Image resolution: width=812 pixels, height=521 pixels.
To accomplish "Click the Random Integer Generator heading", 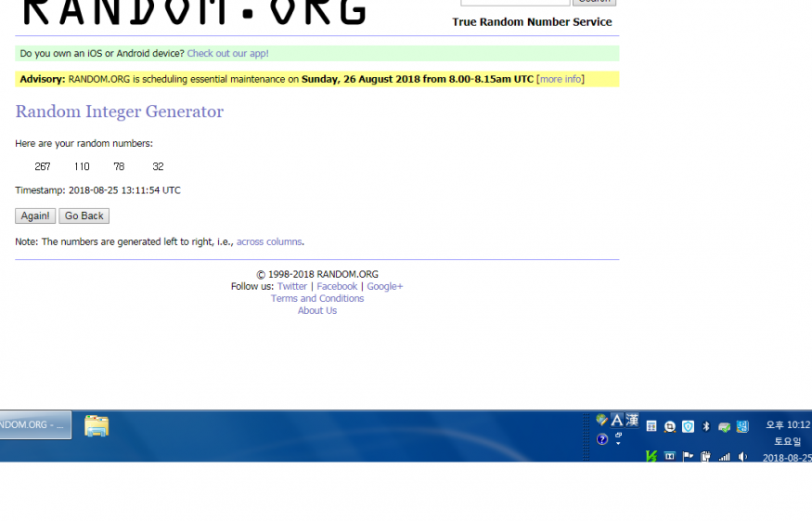I will [119, 111].
